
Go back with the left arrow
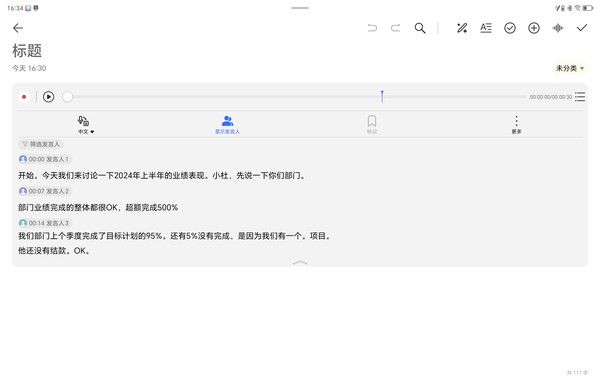tap(18, 28)
